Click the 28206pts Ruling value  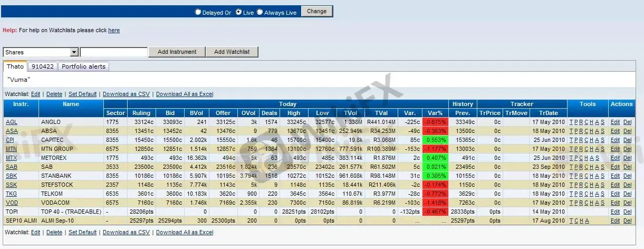point(141,212)
